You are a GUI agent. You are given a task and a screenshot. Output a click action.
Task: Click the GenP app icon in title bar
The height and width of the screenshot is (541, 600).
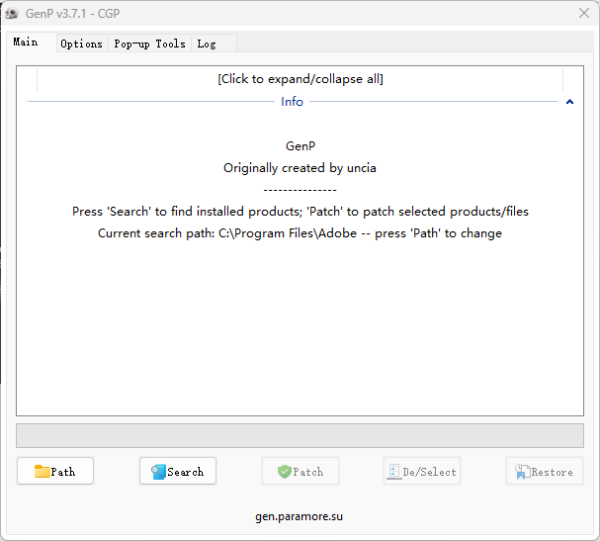(12, 14)
